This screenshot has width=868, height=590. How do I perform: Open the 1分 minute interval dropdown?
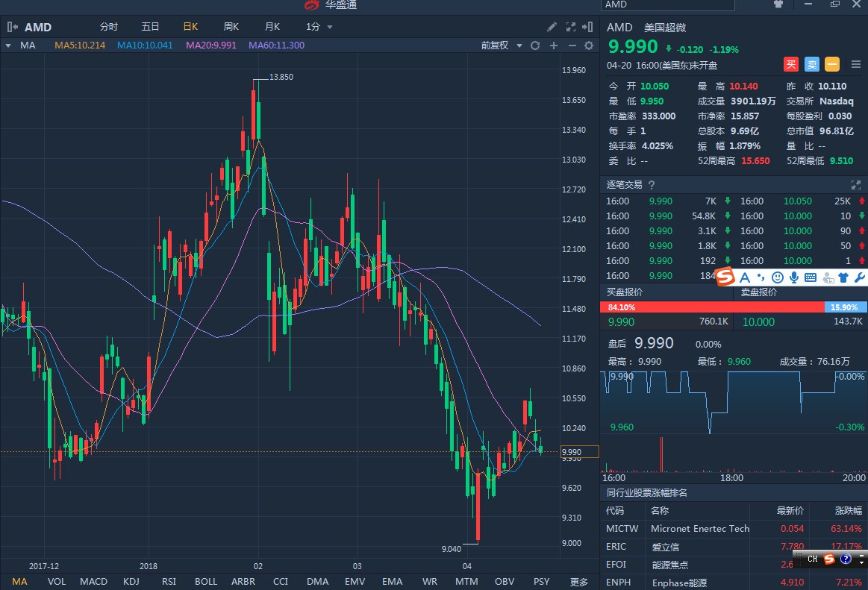click(319, 27)
